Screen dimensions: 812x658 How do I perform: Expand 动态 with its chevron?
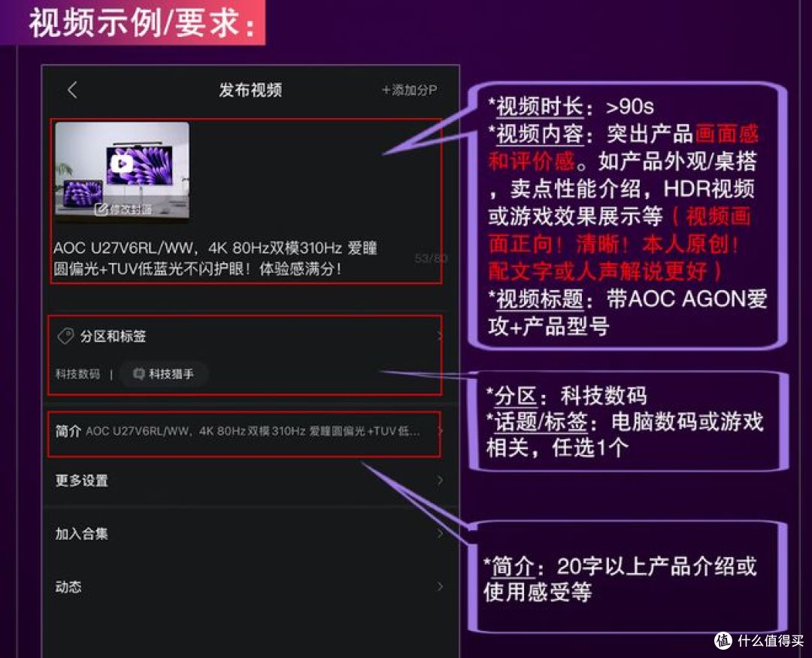point(440,587)
